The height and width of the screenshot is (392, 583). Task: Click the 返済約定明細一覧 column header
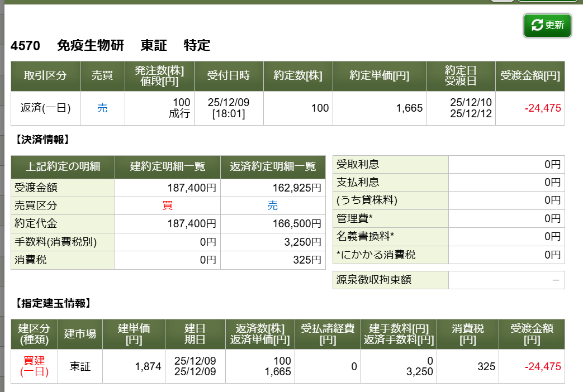(x=273, y=166)
